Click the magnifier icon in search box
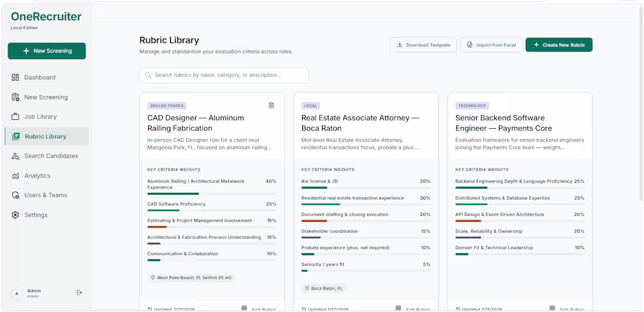The height and width of the screenshot is (312, 644). coord(148,76)
